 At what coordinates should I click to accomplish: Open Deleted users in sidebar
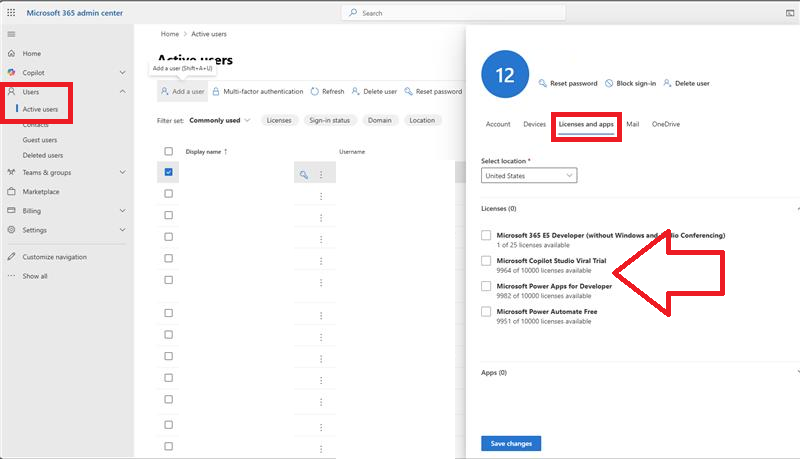(43, 155)
